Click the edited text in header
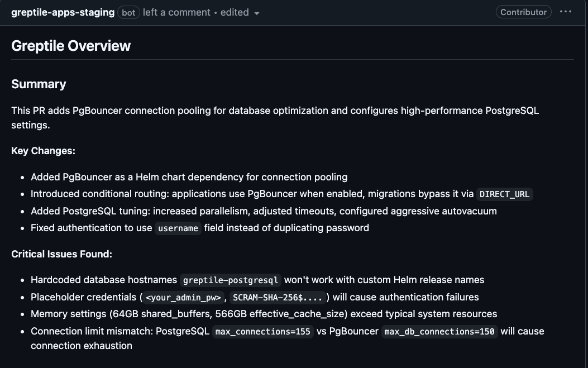The image size is (588, 368). [235, 12]
